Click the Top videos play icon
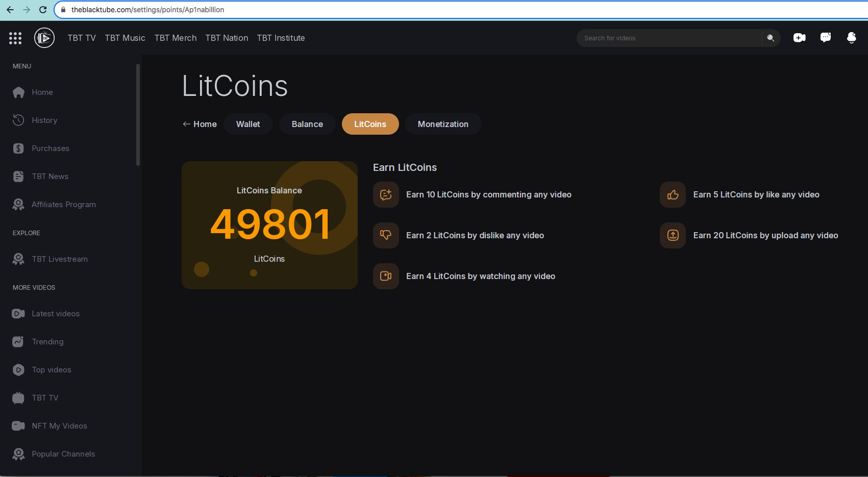The image size is (868, 477). [18, 370]
